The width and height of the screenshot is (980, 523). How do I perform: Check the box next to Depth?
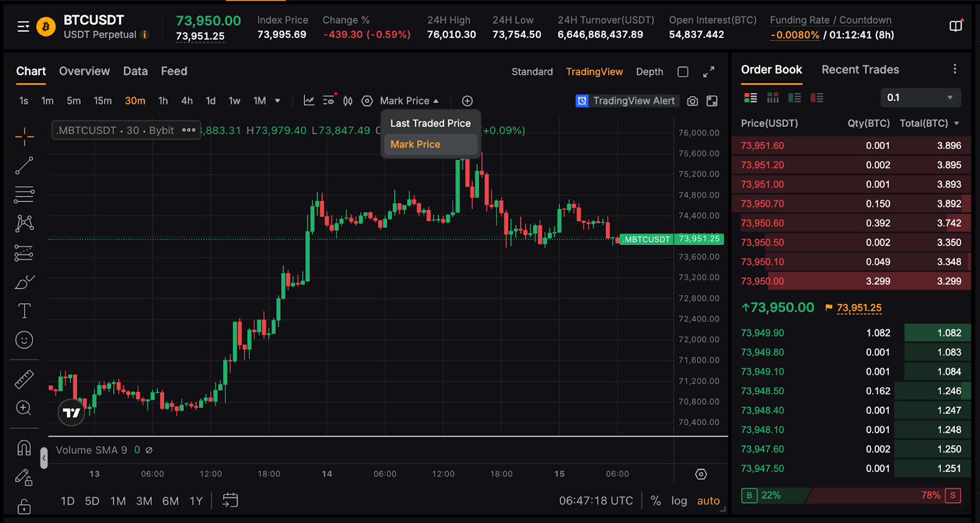683,72
